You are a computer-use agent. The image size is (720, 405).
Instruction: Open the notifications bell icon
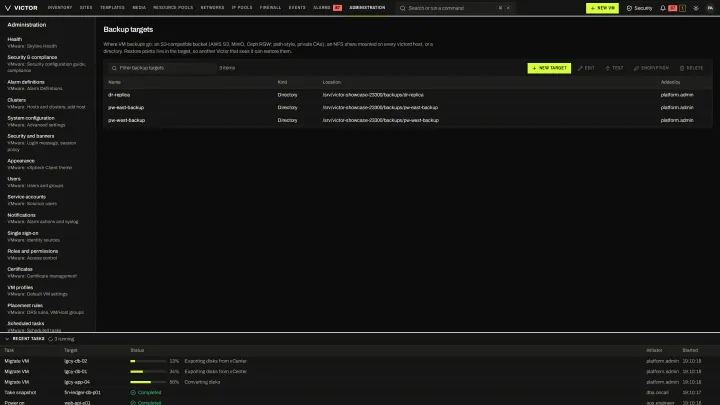pos(663,8)
